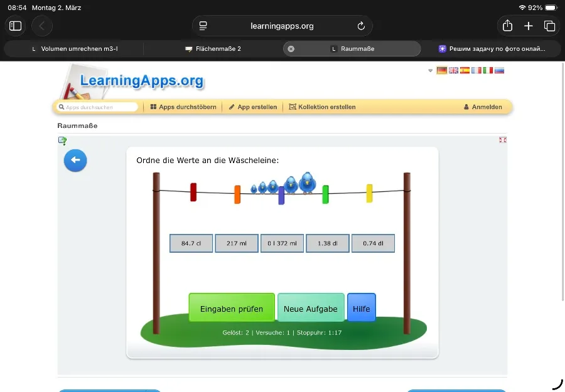Click Neue Aufgabe button
The width and height of the screenshot is (565, 392).
pos(311,309)
